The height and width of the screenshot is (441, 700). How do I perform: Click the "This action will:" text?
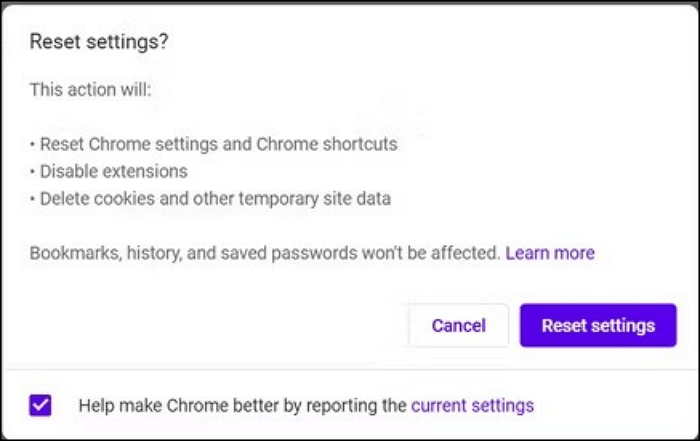coord(89,90)
